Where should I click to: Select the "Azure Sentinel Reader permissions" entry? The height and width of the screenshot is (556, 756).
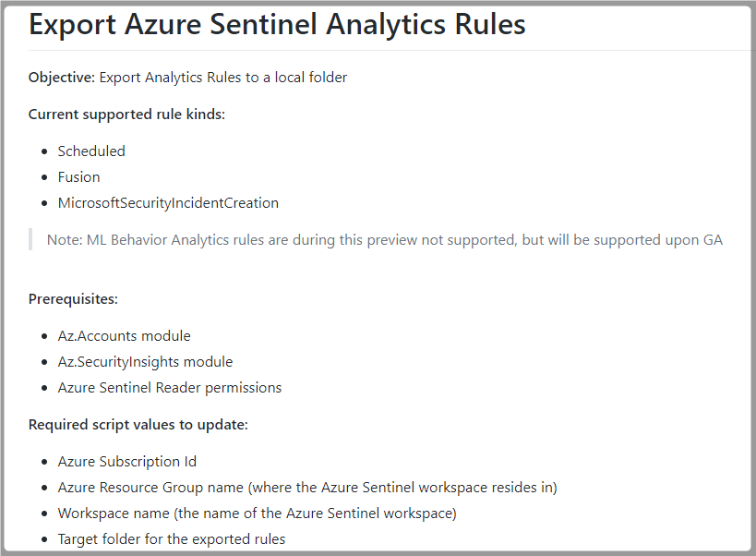tap(170, 388)
